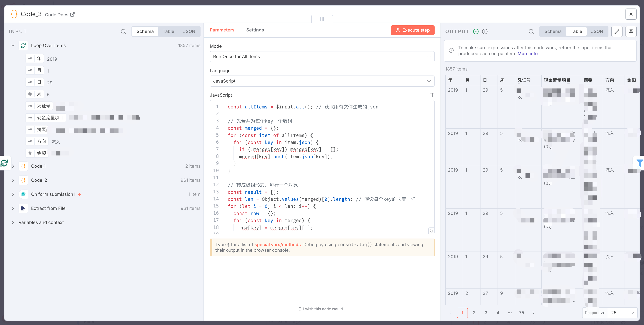Open Code Docs external link icon
The width and height of the screenshot is (644, 325).
click(73, 14)
